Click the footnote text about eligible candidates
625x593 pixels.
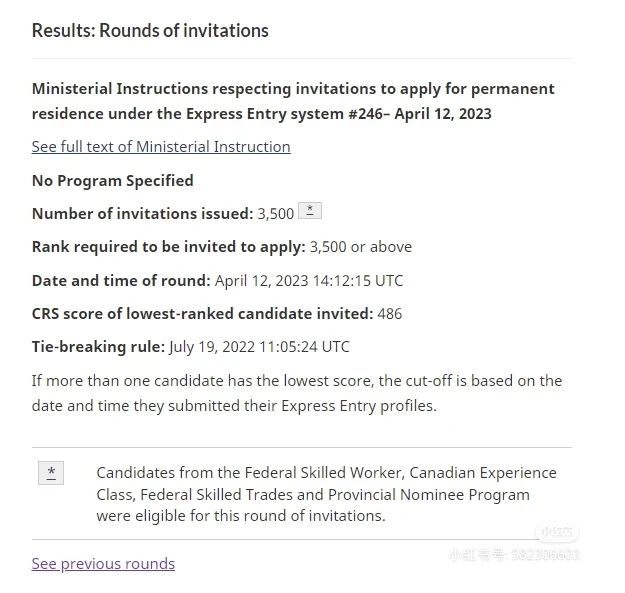pos(326,494)
